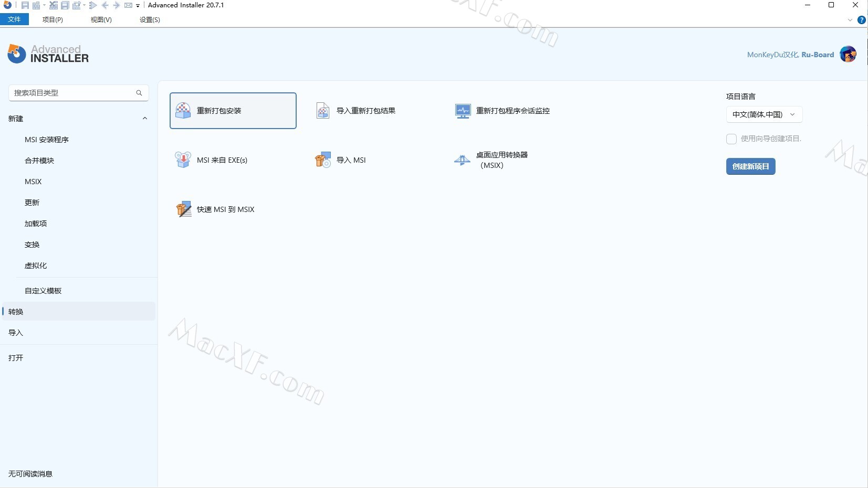Click the 创建新项目 button
Image resolution: width=868 pixels, height=488 pixels.
[751, 166]
